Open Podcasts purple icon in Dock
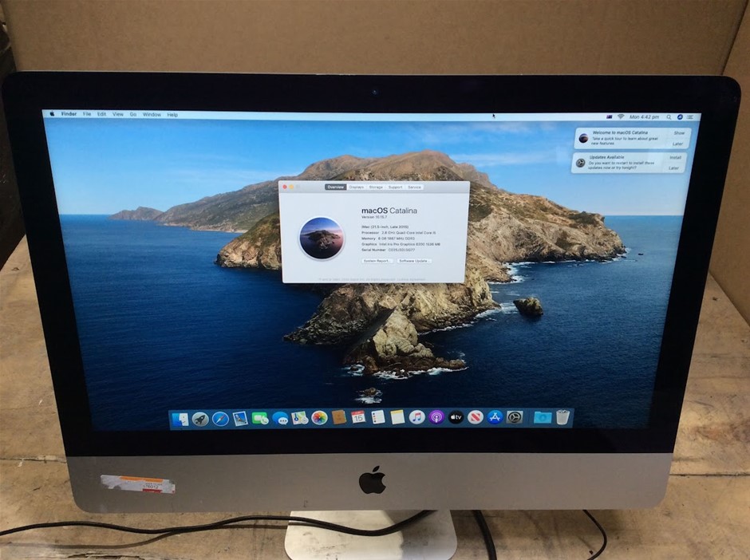The width and height of the screenshot is (750, 560). [436, 417]
